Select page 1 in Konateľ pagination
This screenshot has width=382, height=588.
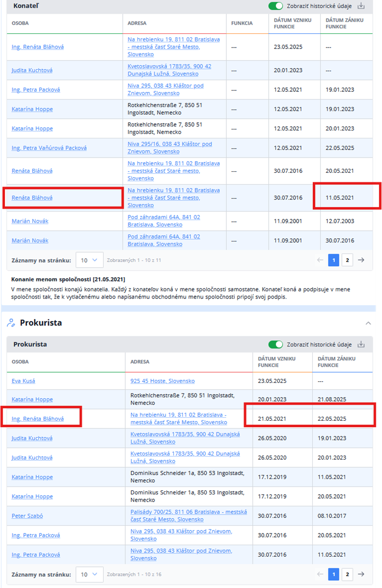333,260
